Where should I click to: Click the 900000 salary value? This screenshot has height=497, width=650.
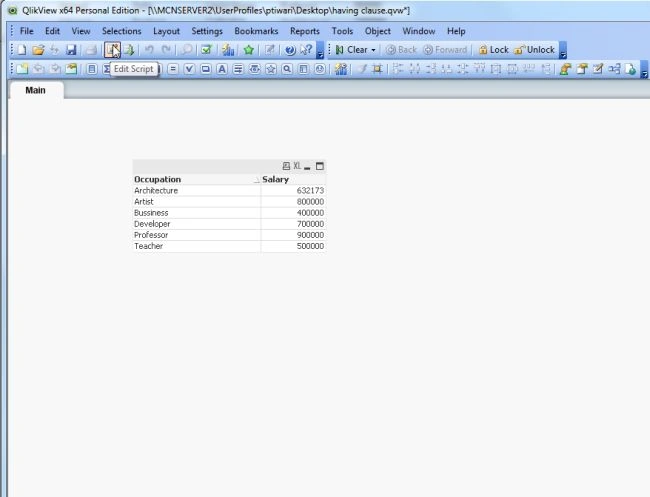pos(310,235)
